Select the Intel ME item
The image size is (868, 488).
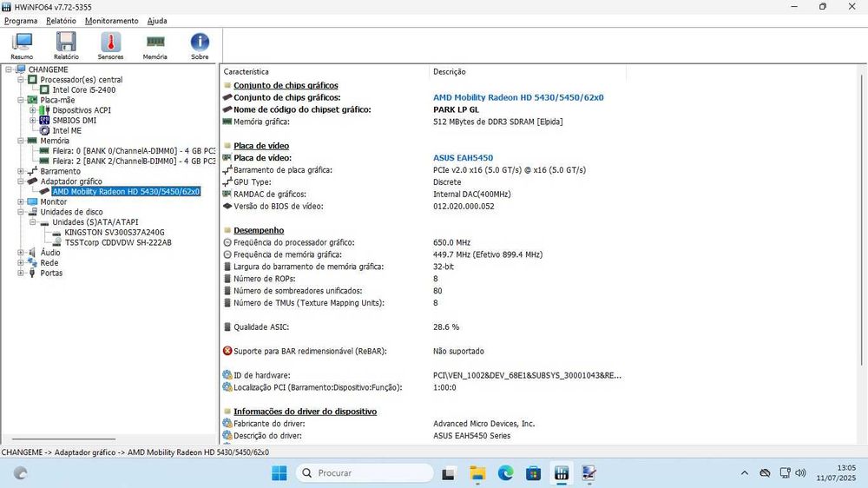coord(67,131)
